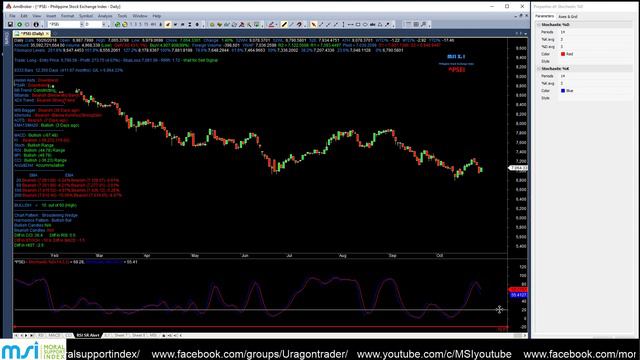Collapse the Stochastic %D properties section
Viewport: 640px width, 360px height.
[x=539, y=24]
